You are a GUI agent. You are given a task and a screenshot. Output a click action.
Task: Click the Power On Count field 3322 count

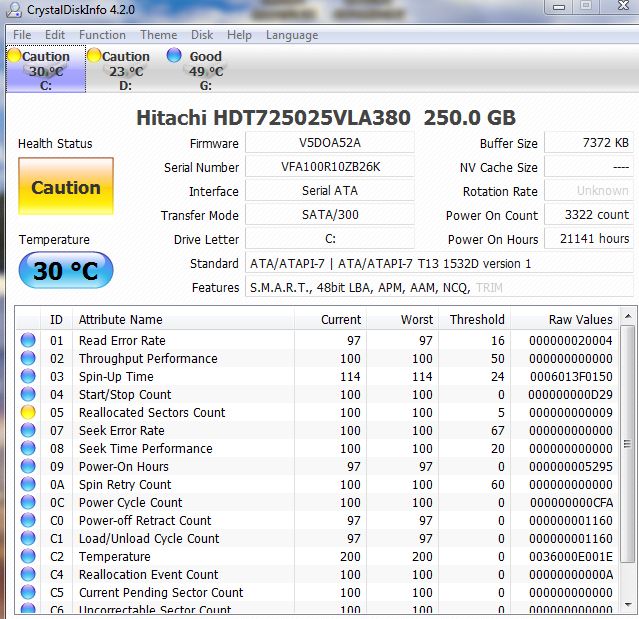[x=589, y=215]
